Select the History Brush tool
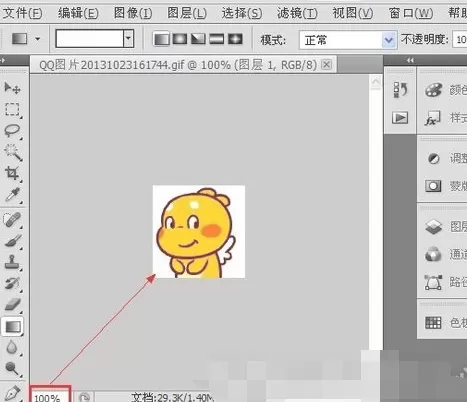This screenshot has width=467, height=402. tap(12, 283)
